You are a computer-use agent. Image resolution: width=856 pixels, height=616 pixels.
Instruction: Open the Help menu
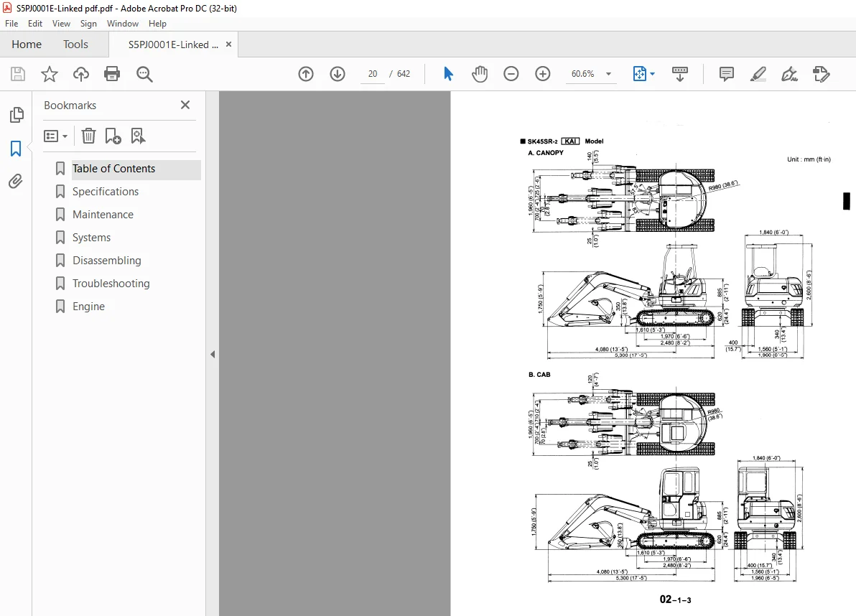tap(157, 24)
